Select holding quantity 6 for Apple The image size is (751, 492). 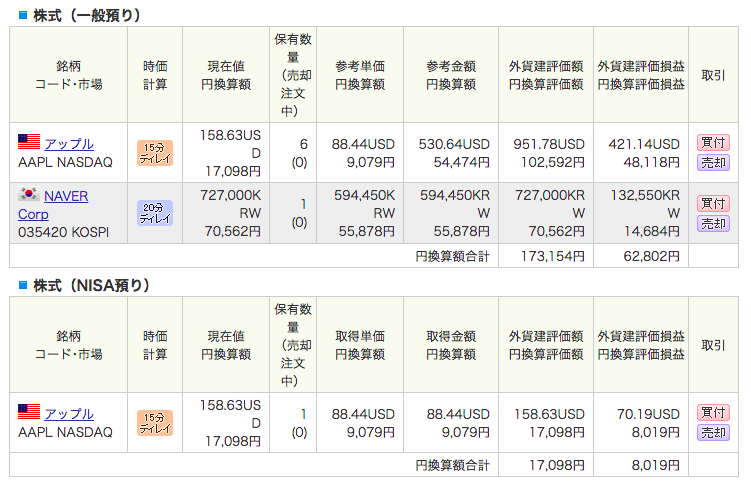(x=303, y=144)
